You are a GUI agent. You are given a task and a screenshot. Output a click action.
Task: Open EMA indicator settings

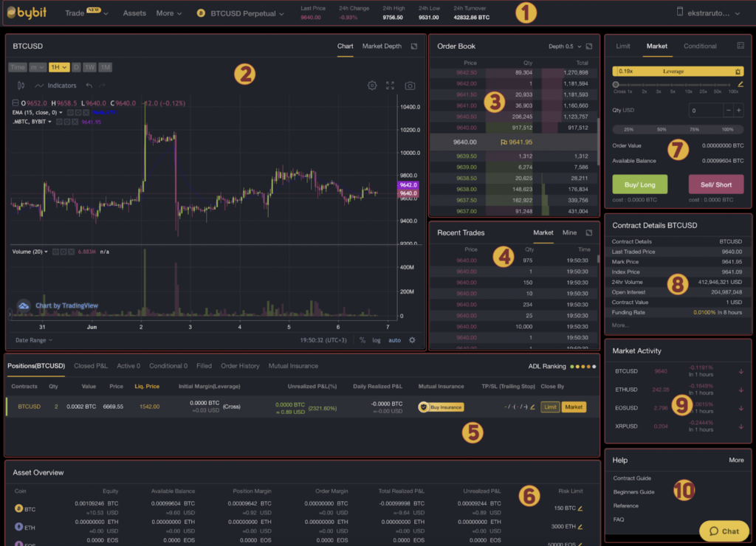click(x=78, y=112)
